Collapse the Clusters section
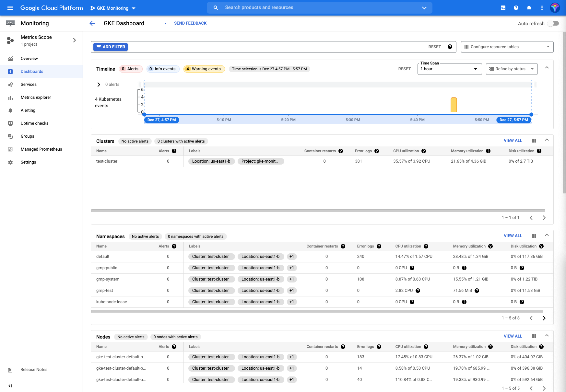The image size is (566, 392). coord(547,140)
